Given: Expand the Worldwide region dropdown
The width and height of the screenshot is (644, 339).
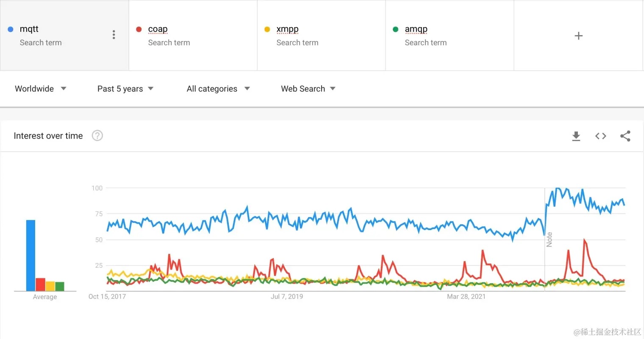Looking at the screenshot, I should (41, 89).
